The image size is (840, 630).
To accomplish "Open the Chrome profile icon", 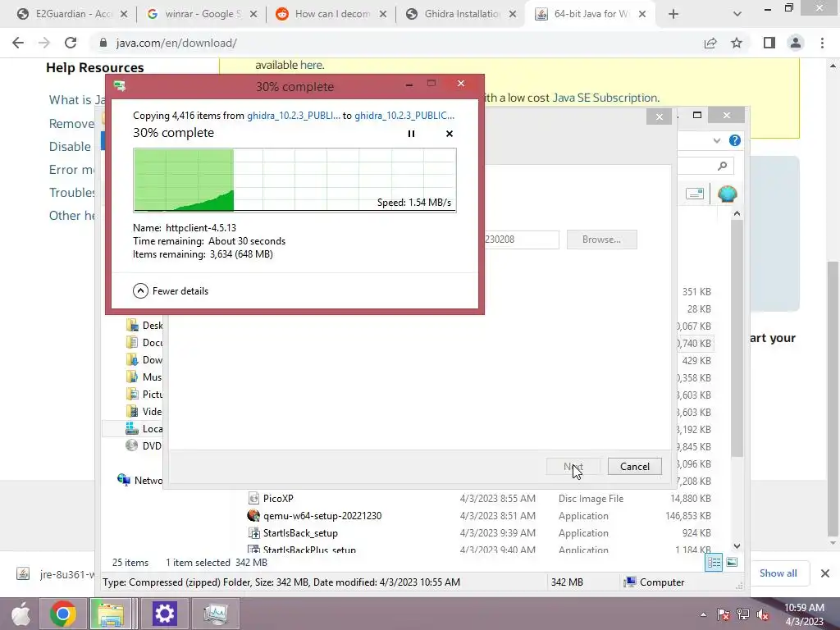I will (x=796, y=43).
